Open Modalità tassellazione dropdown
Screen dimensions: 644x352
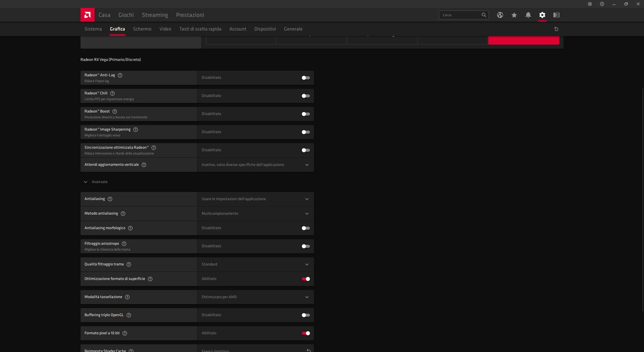pos(256,297)
